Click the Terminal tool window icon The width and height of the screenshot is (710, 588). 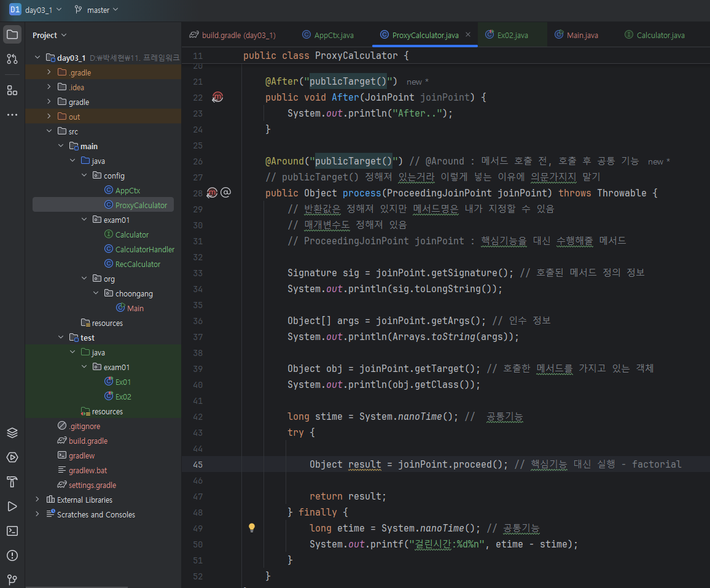coord(12,531)
